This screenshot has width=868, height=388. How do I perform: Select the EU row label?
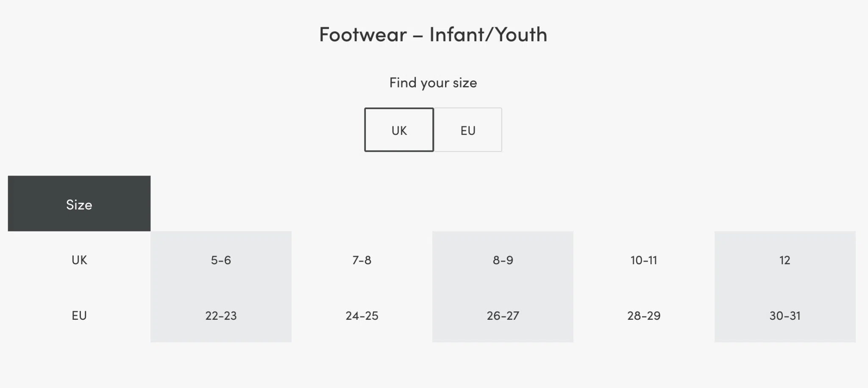(79, 315)
